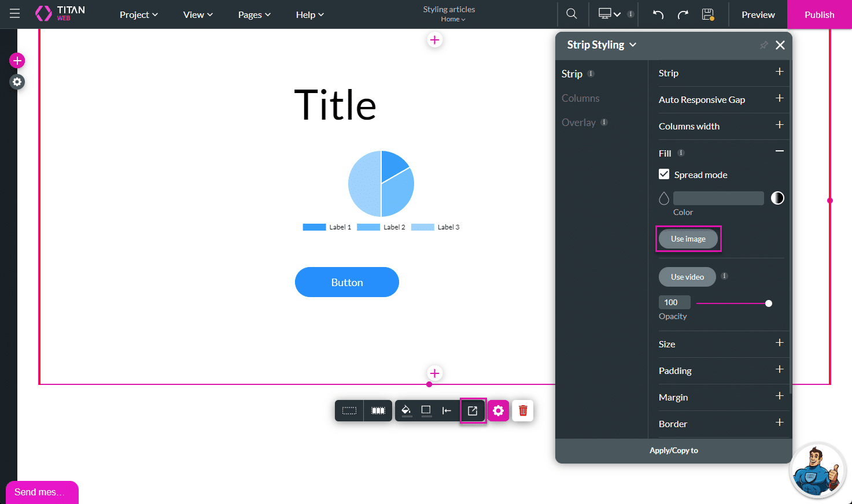852x504 pixels.
Task: Click the search magnifier icon
Action: pos(571,14)
